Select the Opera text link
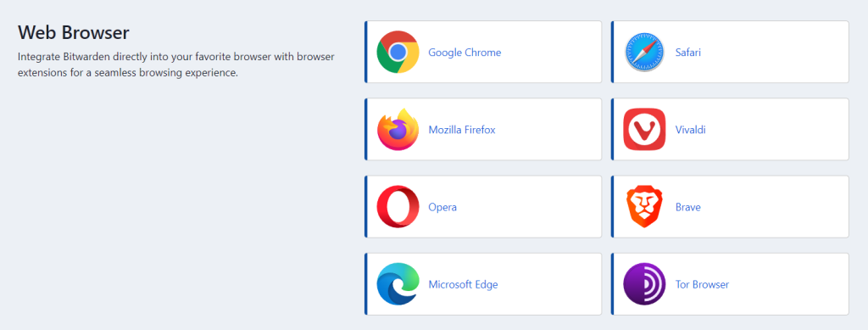 point(442,208)
